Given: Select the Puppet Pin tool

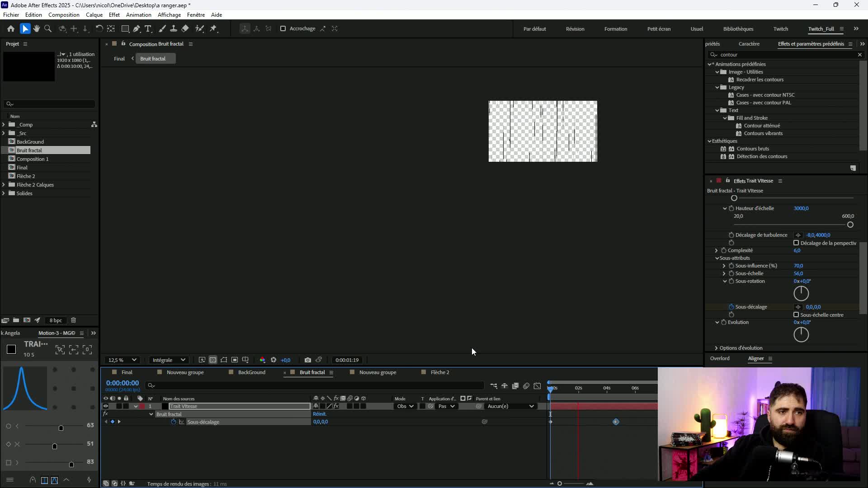Looking at the screenshot, I should pyautogui.click(x=213, y=28).
